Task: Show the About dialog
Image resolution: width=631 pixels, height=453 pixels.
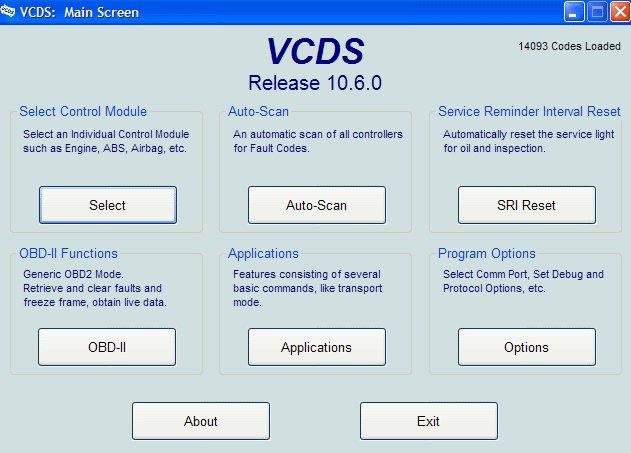Action: [201, 421]
